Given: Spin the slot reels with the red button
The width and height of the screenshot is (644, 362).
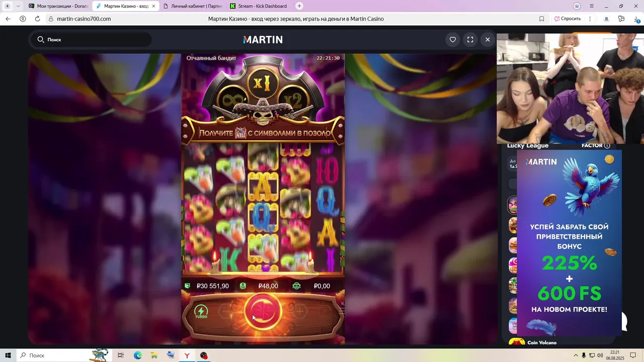Looking at the screenshot, I should click(263, 311).
